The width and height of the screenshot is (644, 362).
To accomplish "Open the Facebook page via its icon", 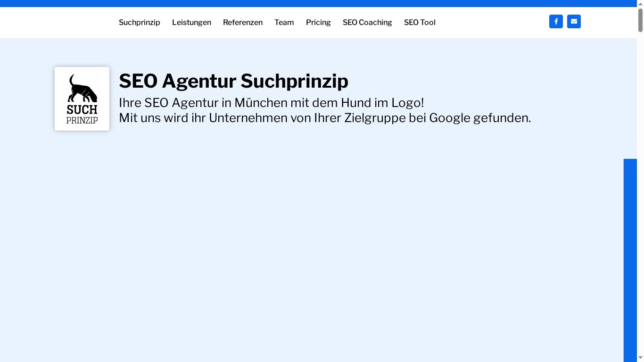I will point(556,21).
